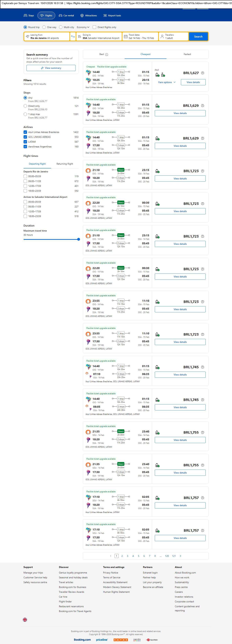Image resolution: width=232 pixels, height=644 pixels.
Task: Select the One way radio button
Action: 44,27
